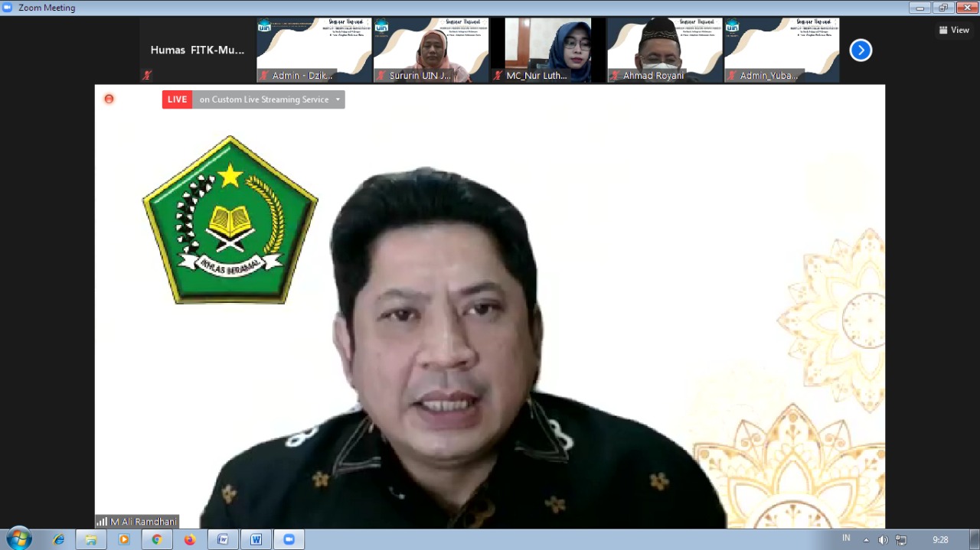Launch Mozilla Firefox from the taskbar
Viewport: 980px width, 550px height.
pos(190,539)
